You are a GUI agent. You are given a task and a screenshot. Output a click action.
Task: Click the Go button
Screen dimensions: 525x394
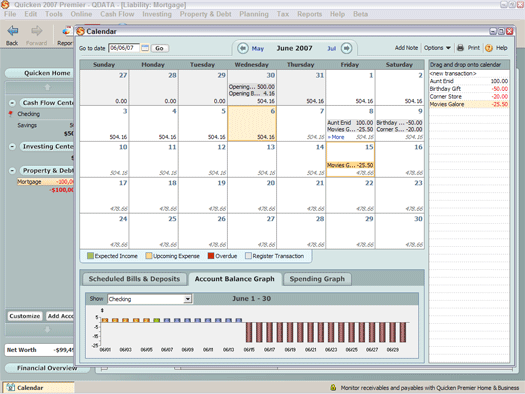[x=159, y=48]
